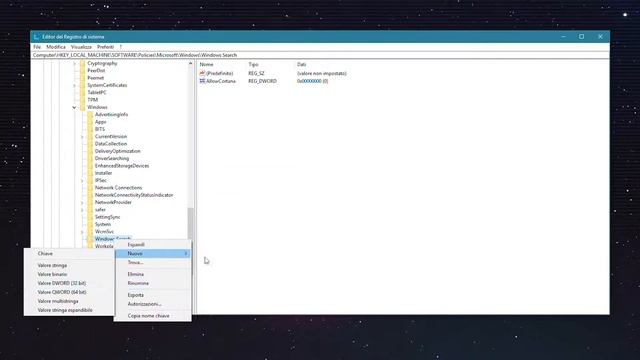This screenshot has height=360, width=640.
Task: Click the folder icon of the TPM key
Action: click(83, 100)
